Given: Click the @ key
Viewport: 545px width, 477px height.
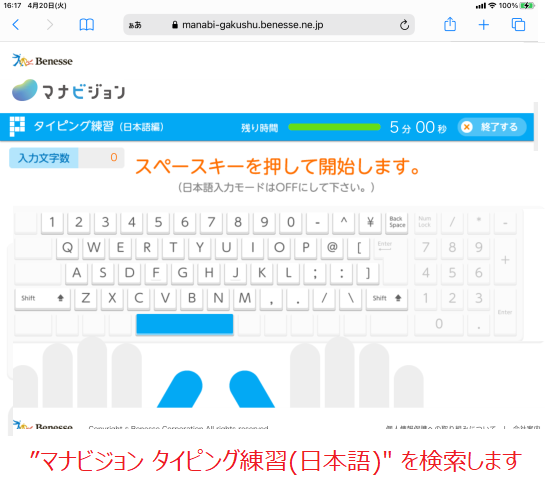Looking at the screenshot, I should [332, 248].
